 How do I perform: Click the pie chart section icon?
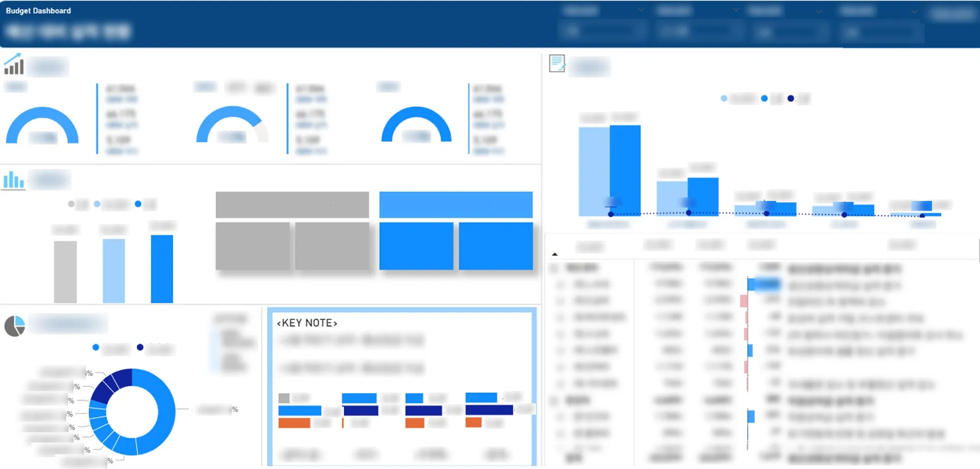point(15,326)
